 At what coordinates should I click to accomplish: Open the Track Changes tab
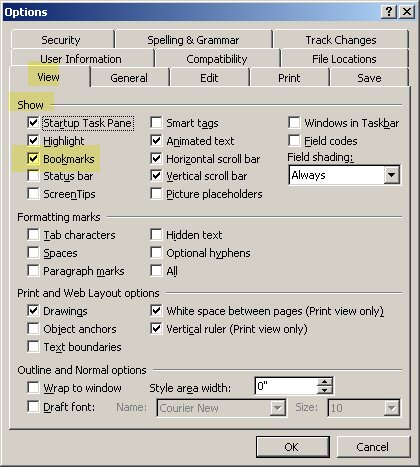(341, 40)
